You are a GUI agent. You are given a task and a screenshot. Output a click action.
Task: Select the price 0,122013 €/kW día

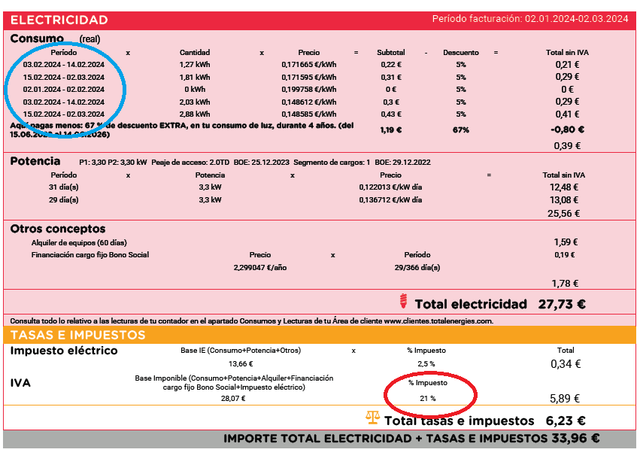click(391, 187)
